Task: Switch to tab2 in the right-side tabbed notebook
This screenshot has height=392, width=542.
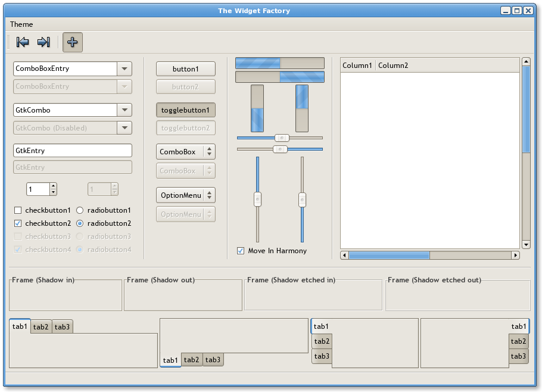Action: click(519, 341)
